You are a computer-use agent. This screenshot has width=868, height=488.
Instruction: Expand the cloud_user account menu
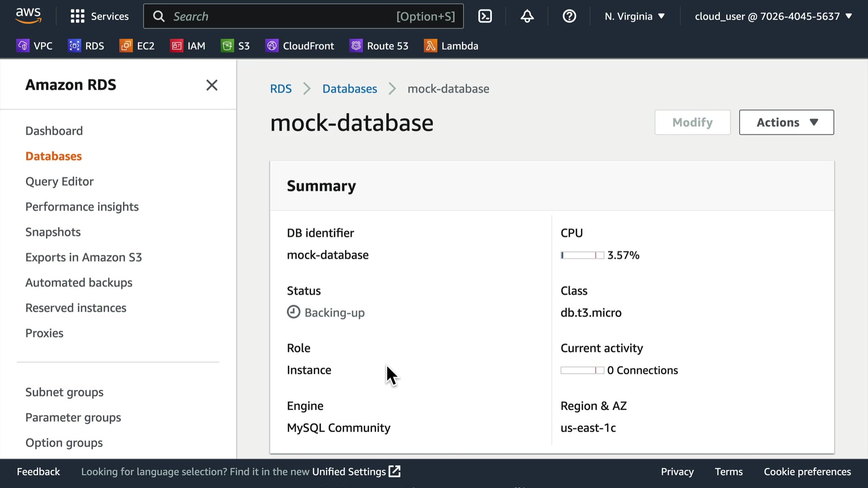point(773,16)
